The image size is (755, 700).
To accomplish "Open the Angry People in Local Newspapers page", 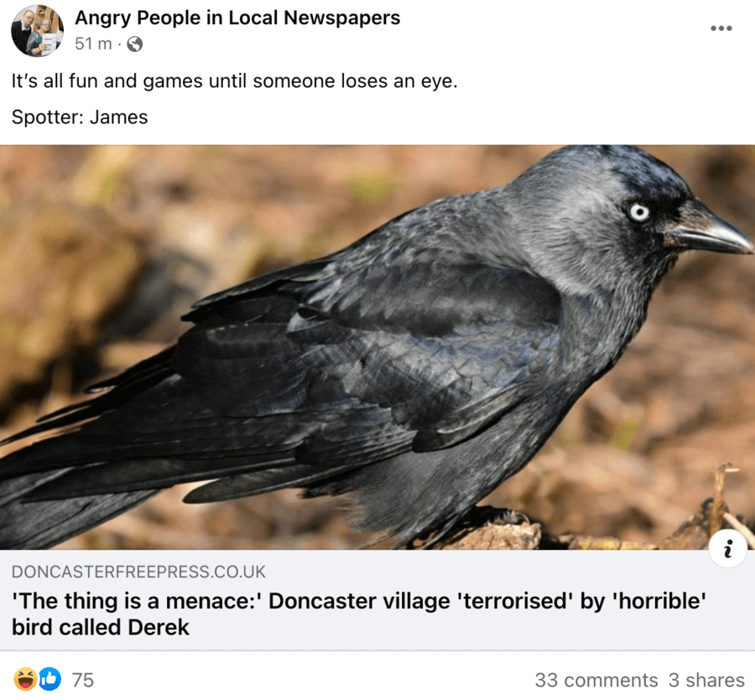I will 237,18.
